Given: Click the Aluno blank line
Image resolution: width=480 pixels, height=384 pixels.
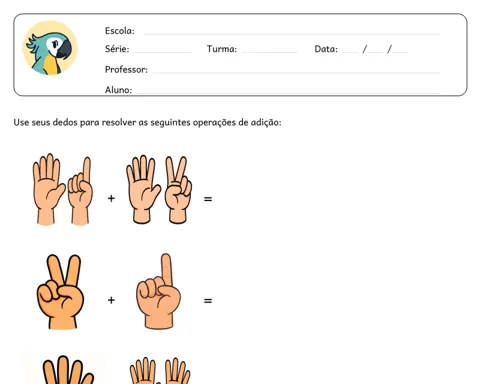Looking at the screenshot, I should tap(288, 93).
